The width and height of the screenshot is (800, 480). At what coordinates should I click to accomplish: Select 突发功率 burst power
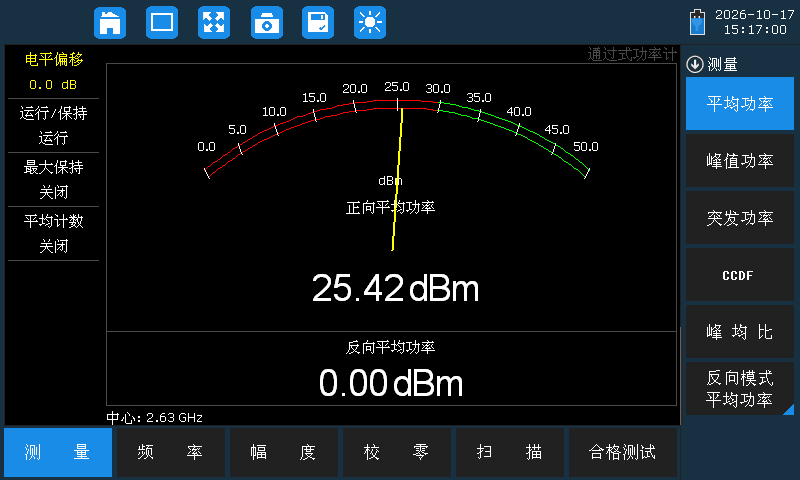[740, 218]
